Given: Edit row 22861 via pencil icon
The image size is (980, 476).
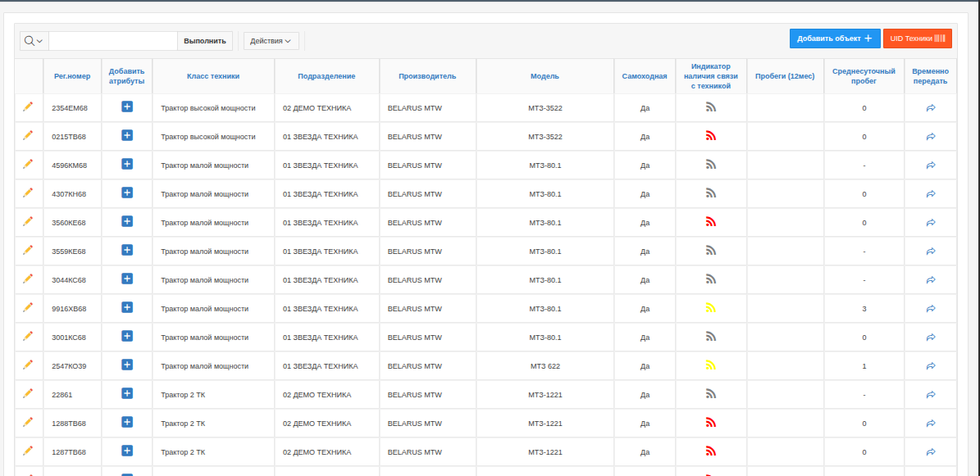Looking at the screenshot, I should click(x=28, y=393).
